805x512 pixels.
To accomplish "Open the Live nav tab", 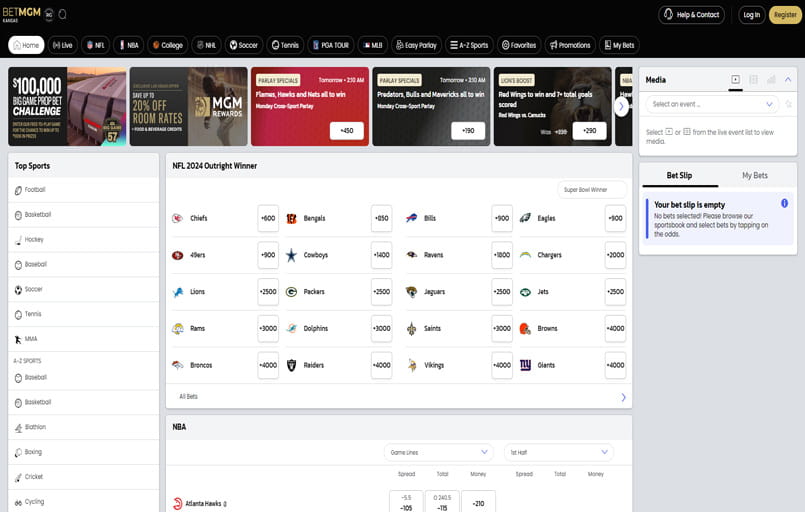I will pyautogui.click(x=63, y=45).
